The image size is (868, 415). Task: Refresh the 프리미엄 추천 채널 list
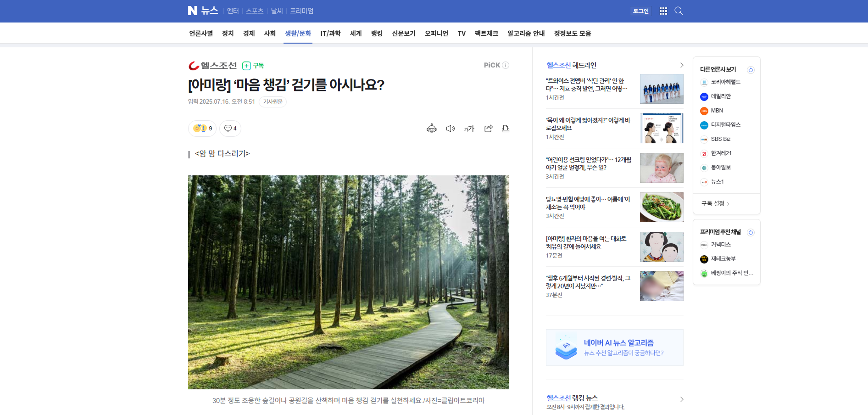pos(751,232)
